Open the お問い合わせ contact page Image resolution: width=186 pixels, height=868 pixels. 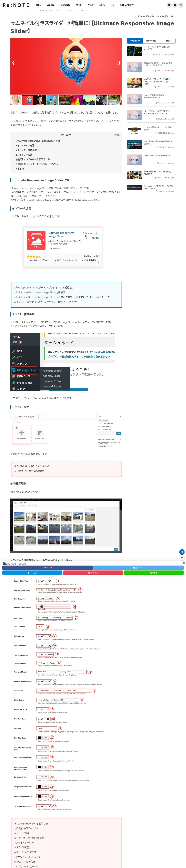127,5
